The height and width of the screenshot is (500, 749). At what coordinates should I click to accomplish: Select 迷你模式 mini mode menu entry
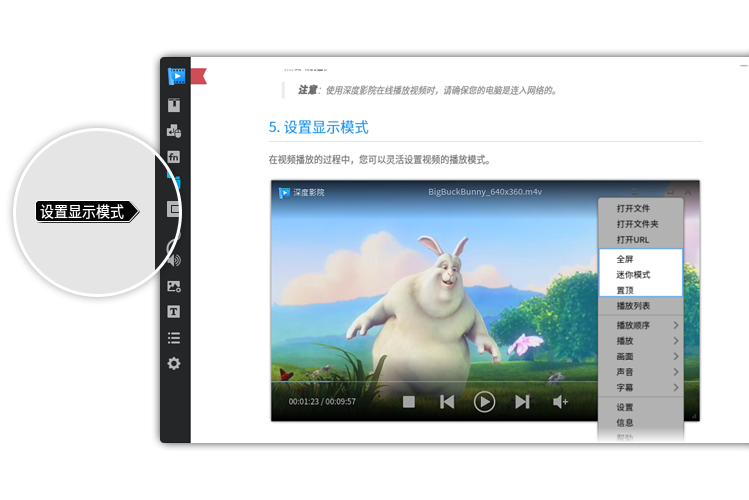click(641, 275)
